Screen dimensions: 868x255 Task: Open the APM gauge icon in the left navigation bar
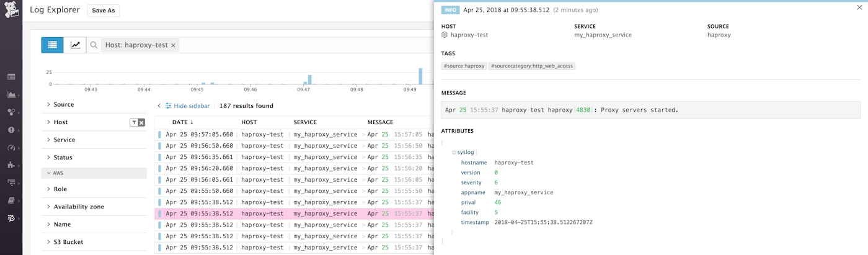(11, 148)
